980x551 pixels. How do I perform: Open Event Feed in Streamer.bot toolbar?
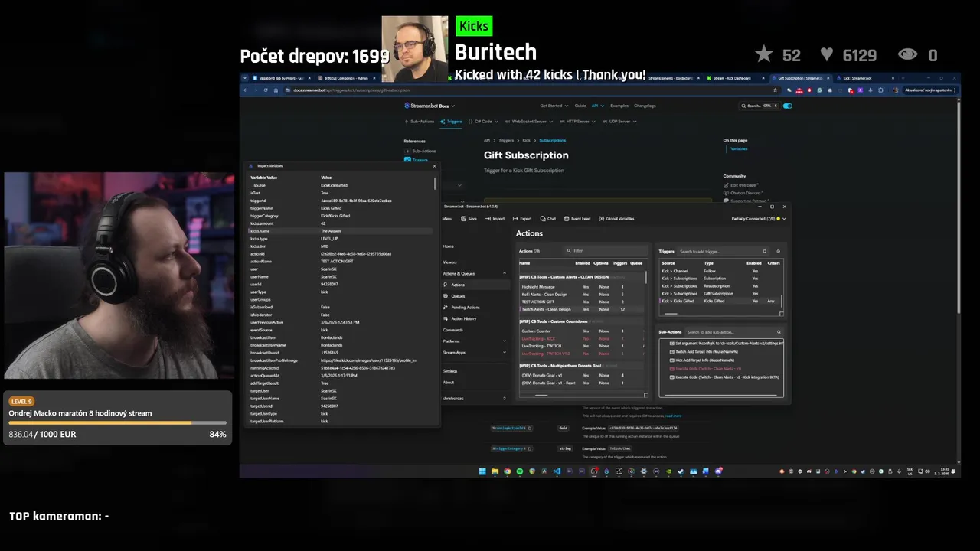tap(578, 219)
